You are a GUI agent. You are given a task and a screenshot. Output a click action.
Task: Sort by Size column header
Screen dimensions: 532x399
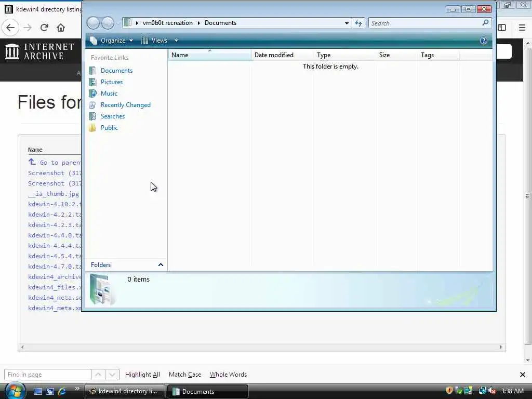[396, 55]
